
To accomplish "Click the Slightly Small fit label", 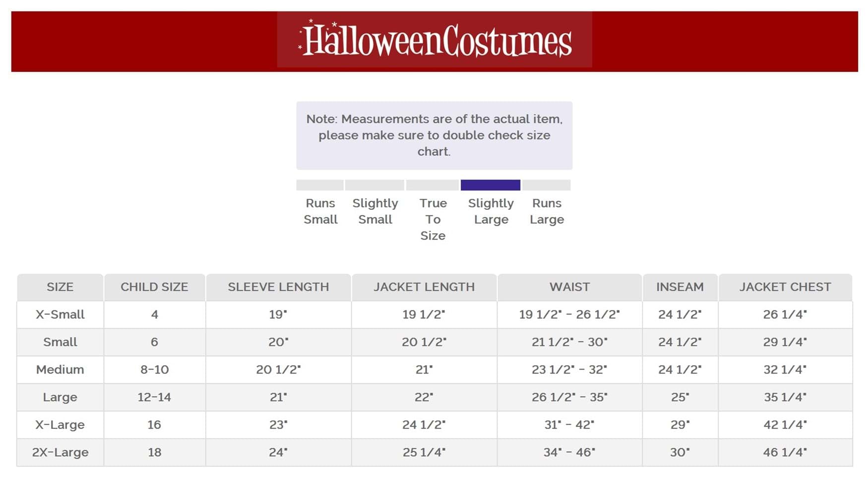I will click(375, 211).
